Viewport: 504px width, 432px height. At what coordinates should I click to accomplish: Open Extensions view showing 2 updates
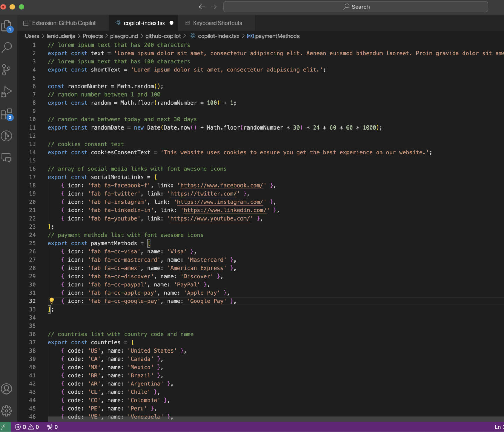[x=7, y=114]
